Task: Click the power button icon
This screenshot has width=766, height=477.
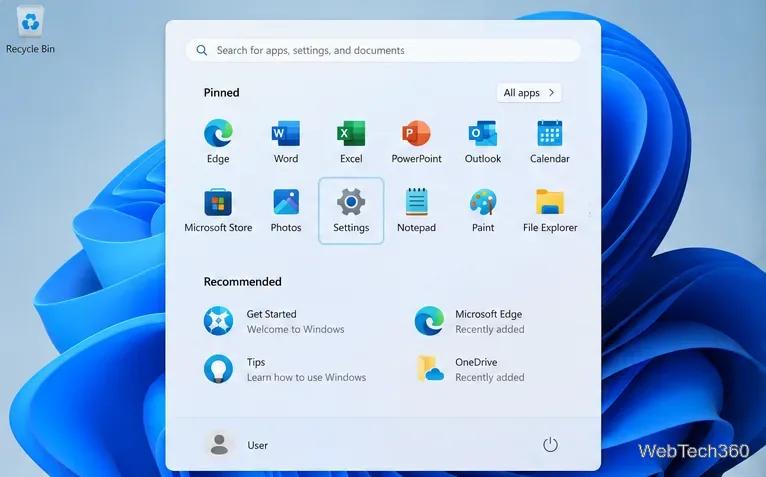Action: (550, 445)
